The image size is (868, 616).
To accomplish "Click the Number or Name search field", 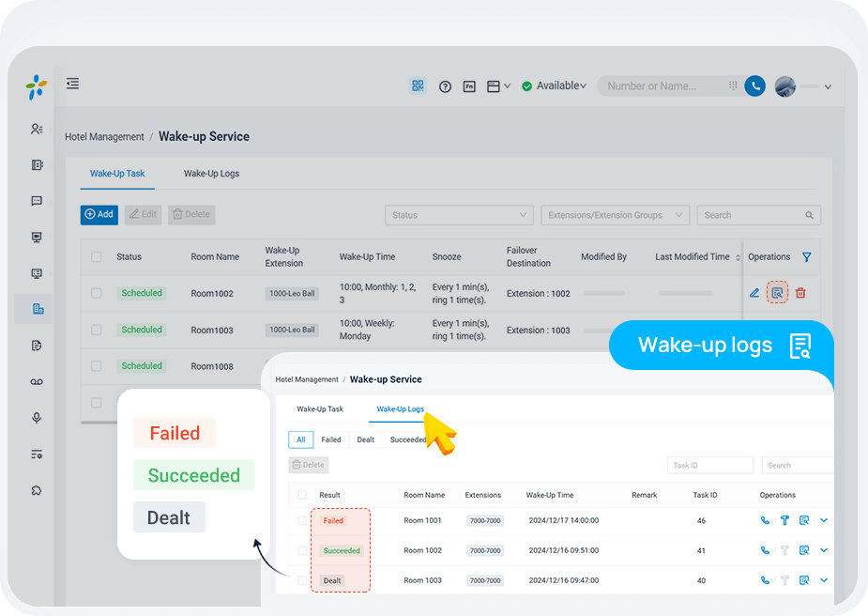I will 664,86.
